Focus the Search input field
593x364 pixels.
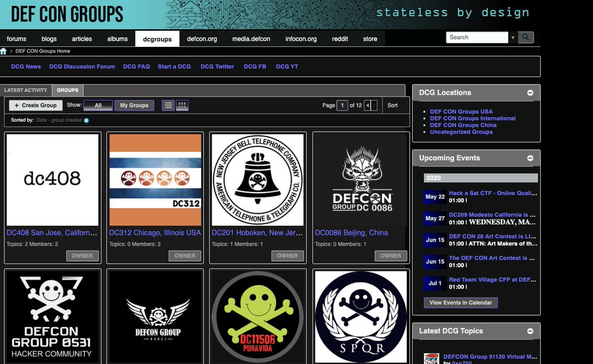477,38
